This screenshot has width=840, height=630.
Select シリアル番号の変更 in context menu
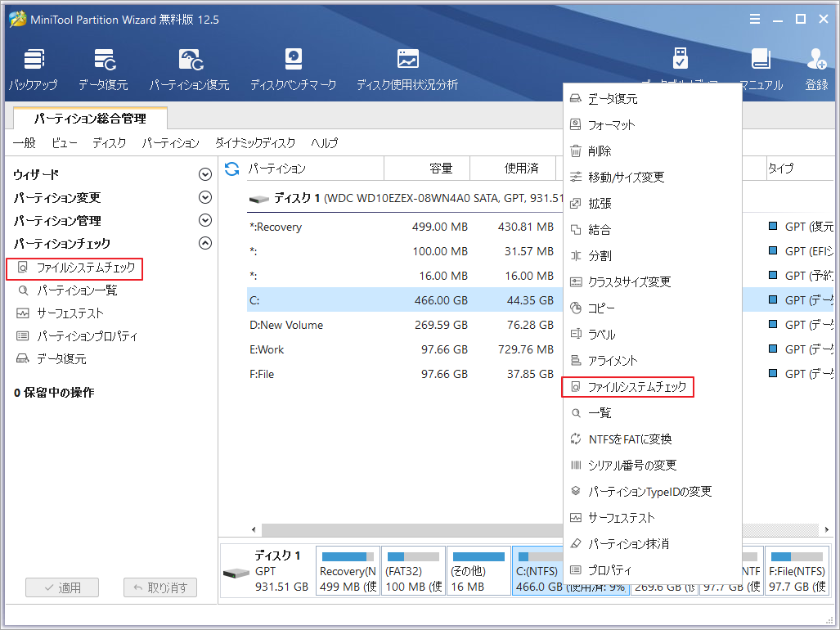tap(653, 465)
